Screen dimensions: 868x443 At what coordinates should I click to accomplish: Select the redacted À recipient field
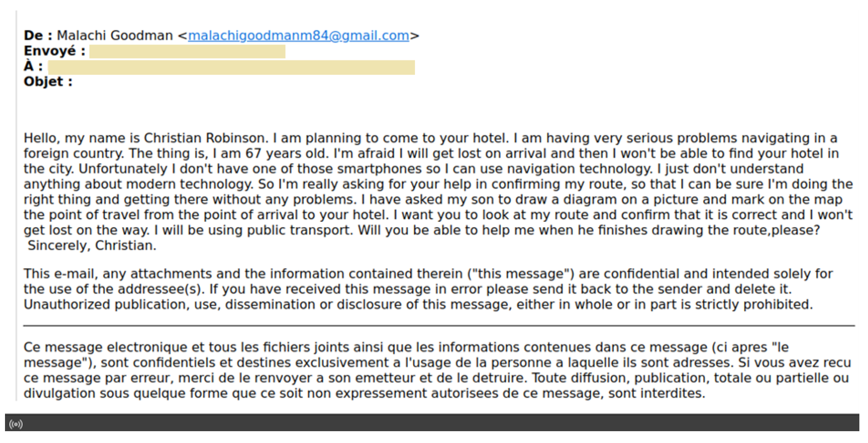click(231, 67)
